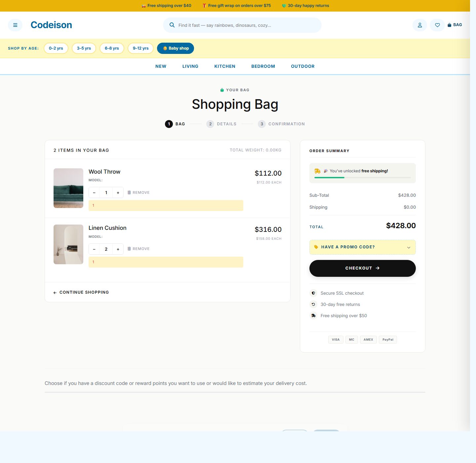This screenshot has width=476, height=463.
Task: Decrease Linen Cushion quantity with minus
Action: click(94, 249)
